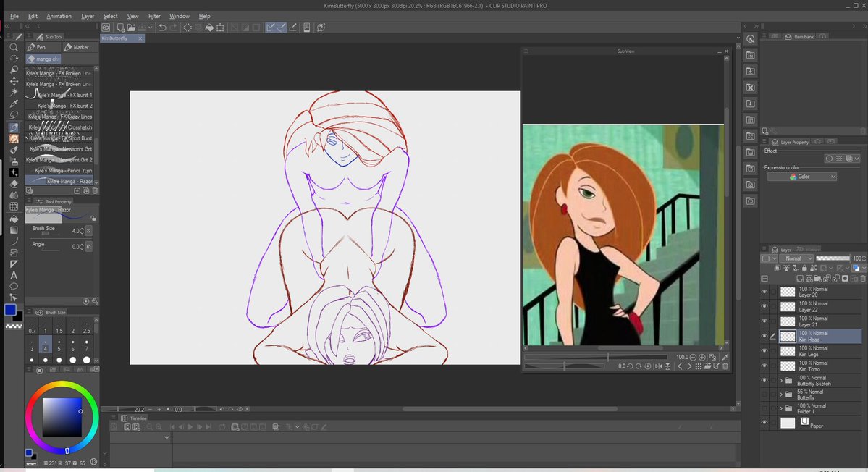Open the Animation menu
This screenshot has height=472, width=868.
[59, 16]
